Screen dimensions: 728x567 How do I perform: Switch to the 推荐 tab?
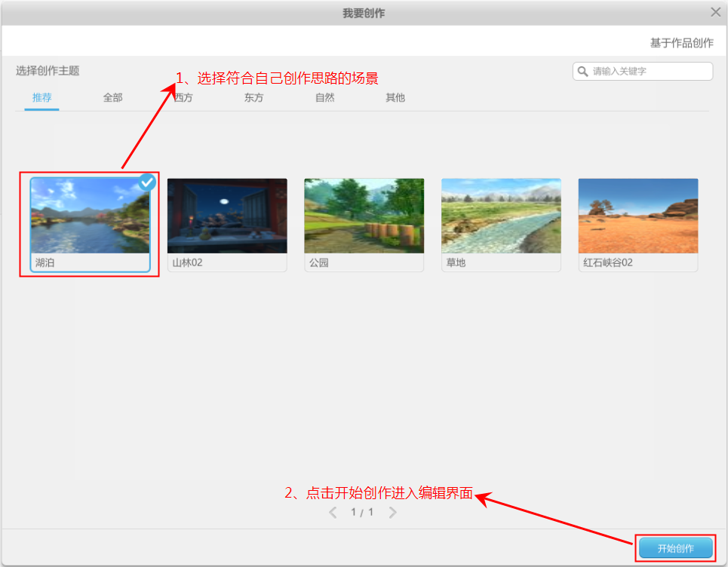point(41,97)
